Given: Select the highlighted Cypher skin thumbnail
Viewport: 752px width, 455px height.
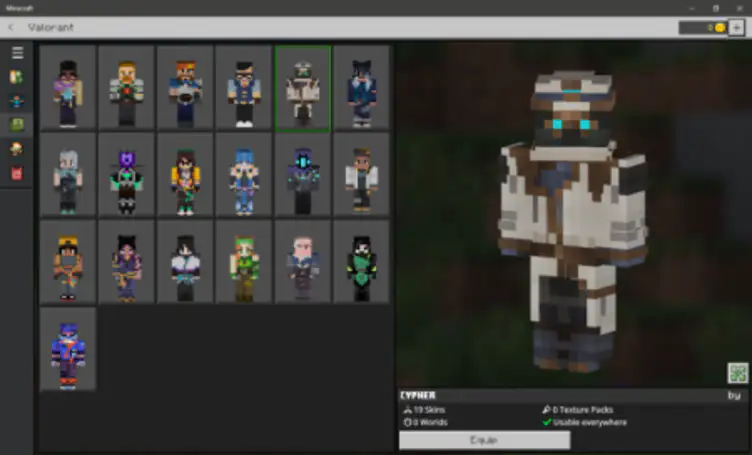Looking at the screenshot, I should (303, 88).
